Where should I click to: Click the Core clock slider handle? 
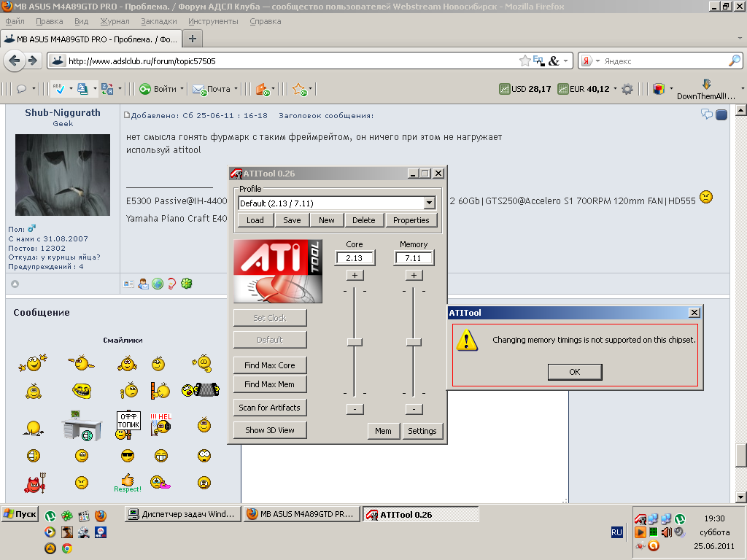coord(355,342)
